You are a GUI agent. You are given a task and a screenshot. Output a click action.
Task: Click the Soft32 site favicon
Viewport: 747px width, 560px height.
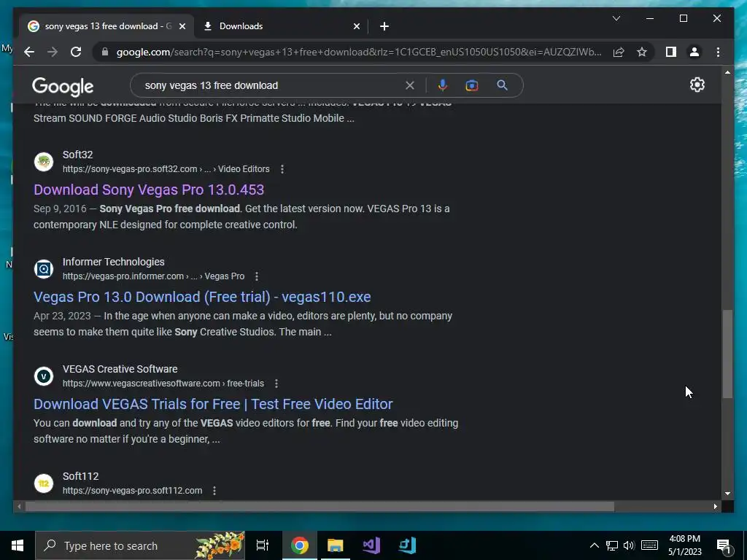(x=43, y=162)
